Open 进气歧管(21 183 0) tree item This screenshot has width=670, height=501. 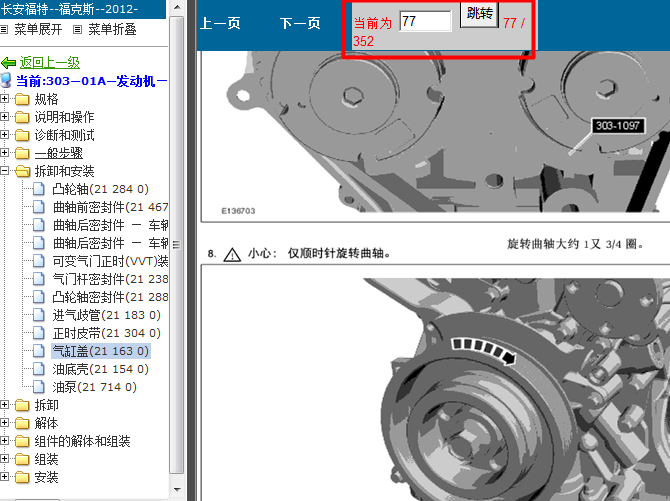(106, 315)
